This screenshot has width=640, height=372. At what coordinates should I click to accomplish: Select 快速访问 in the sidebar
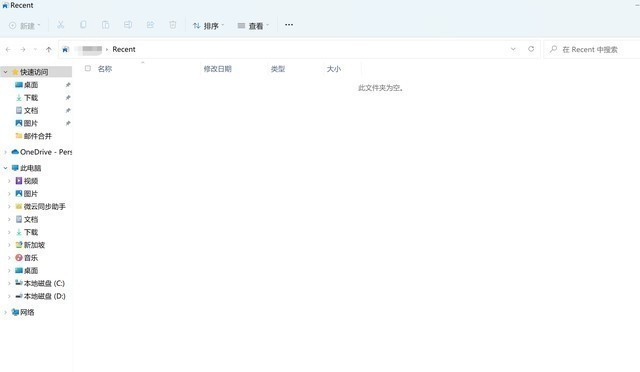tap(34, 72)
